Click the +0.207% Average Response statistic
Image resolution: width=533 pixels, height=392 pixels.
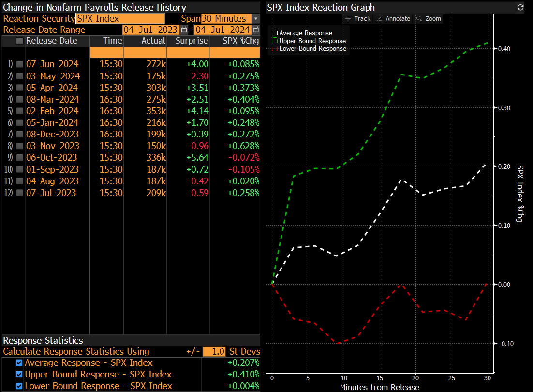[x=243, y=363]
